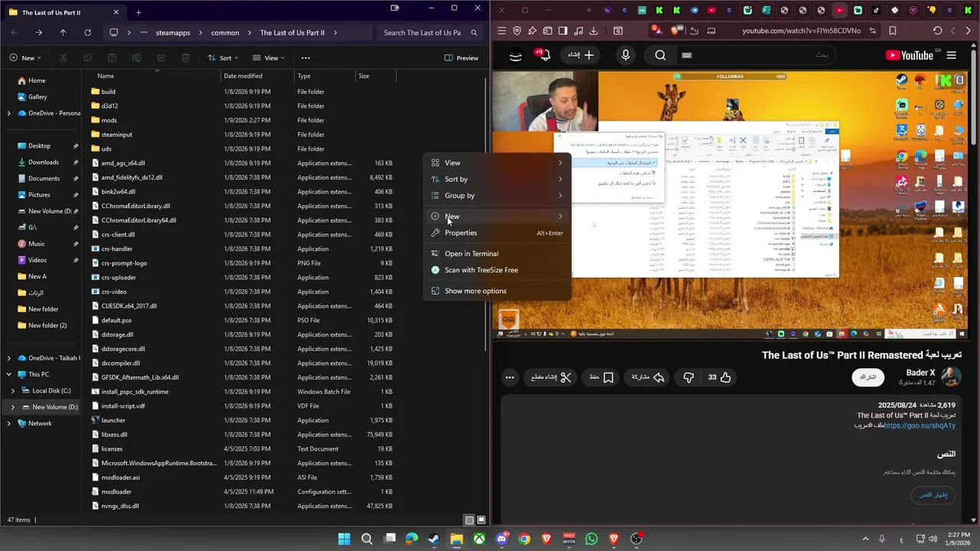This screenshot has height=551, width=980.
Task: Select the install-script.vdf file
Action: click(122, 406)
